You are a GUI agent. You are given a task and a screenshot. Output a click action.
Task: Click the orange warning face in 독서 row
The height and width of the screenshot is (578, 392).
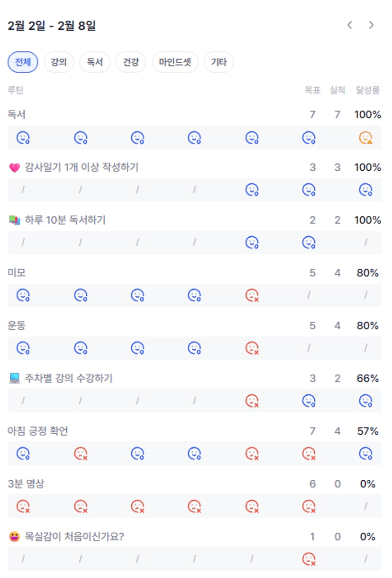(365, 138)
